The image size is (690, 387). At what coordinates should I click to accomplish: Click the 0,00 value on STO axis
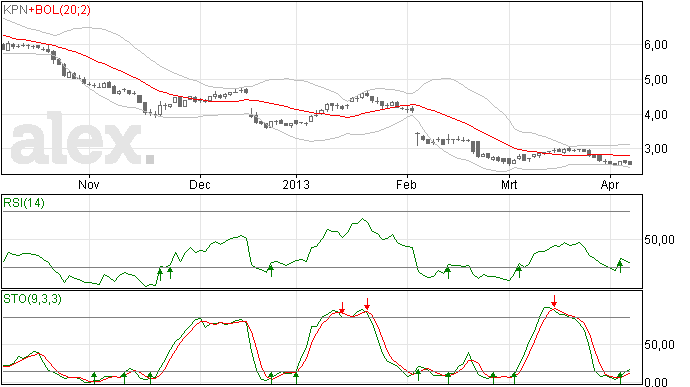[656, 382]
